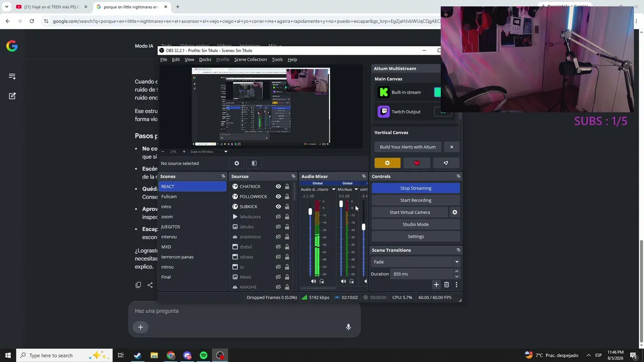Open virtual camera settings gear
Screen dimensions: 644x362
pyautogui.click(x=455, y=212)
